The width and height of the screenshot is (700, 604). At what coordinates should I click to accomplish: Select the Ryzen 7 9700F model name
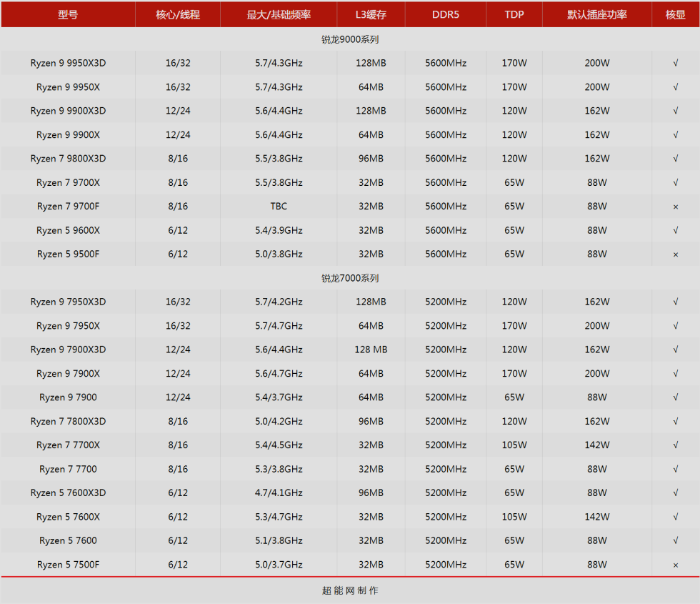tap(68, 207)
